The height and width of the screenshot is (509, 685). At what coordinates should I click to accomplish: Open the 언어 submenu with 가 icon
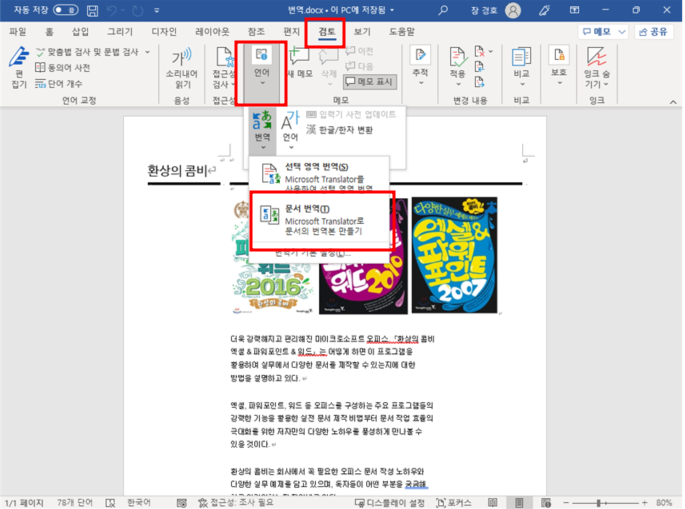click(290, 130)
